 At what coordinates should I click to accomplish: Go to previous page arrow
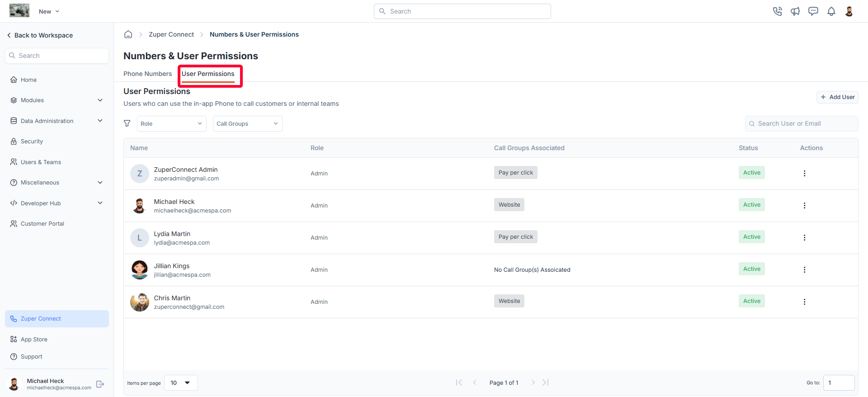(475, 383)
